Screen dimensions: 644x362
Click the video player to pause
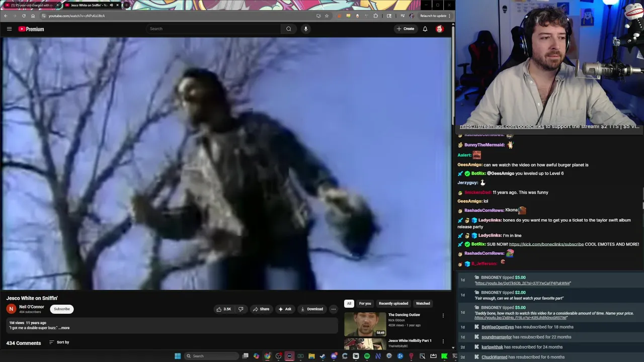[226, 163]
